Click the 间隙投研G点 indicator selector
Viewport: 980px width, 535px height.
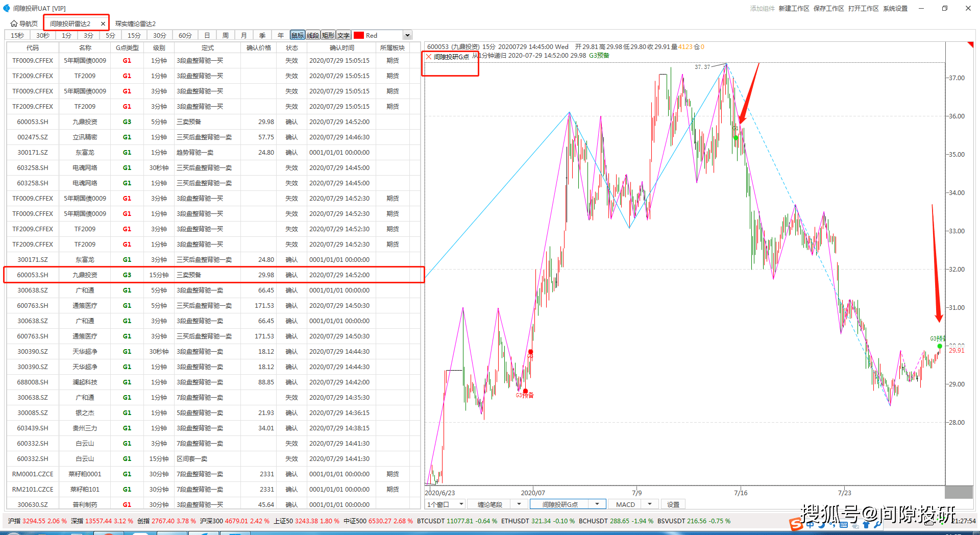[x=560, y=504]
